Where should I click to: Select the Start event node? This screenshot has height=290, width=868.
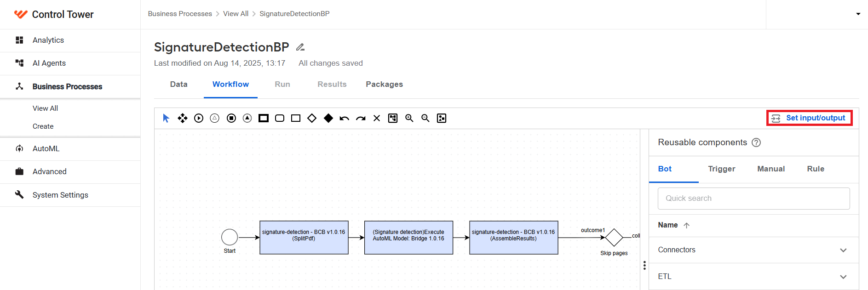pyautogui.click(x=230, y=237)
